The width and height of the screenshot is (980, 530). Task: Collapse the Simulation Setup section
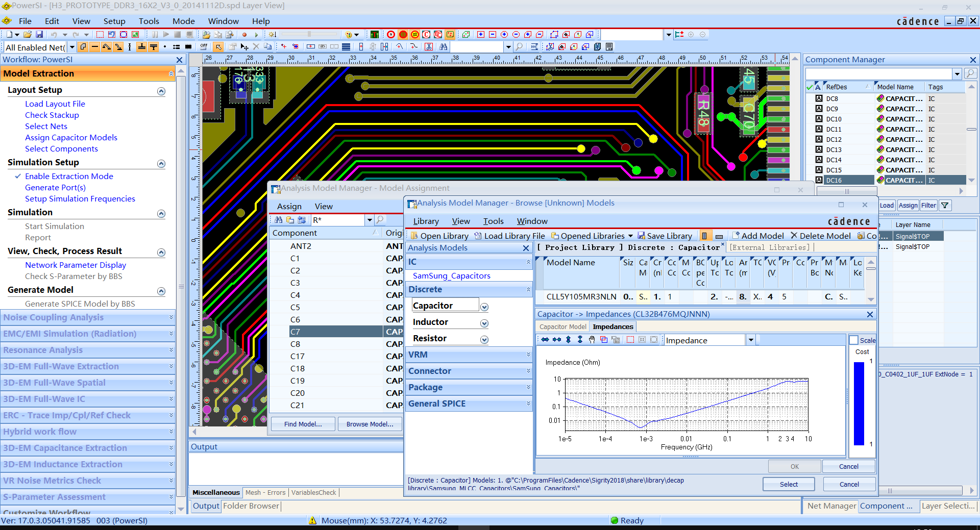pos(161,164)
